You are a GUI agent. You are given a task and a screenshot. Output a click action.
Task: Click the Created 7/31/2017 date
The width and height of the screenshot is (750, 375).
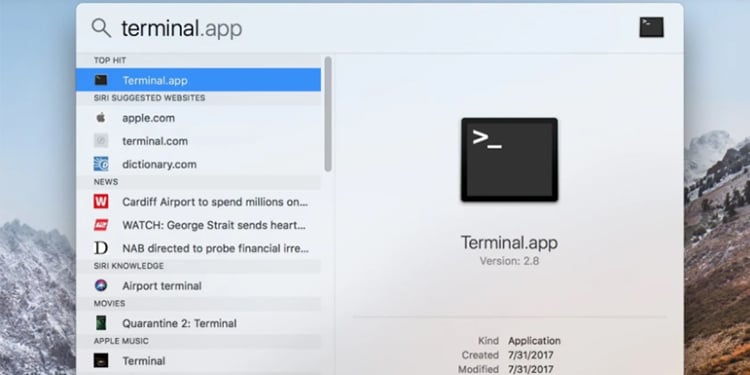click(x=530, y=355)
